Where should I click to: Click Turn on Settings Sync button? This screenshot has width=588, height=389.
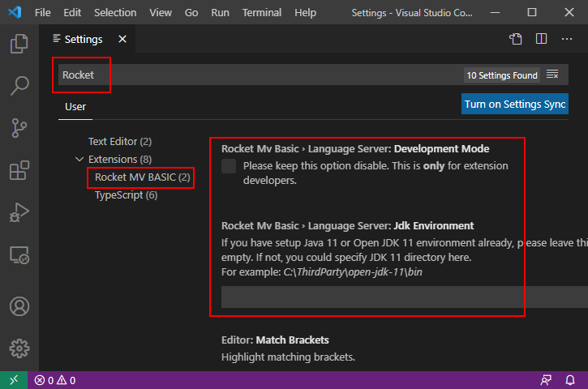(x=514, y=105)
